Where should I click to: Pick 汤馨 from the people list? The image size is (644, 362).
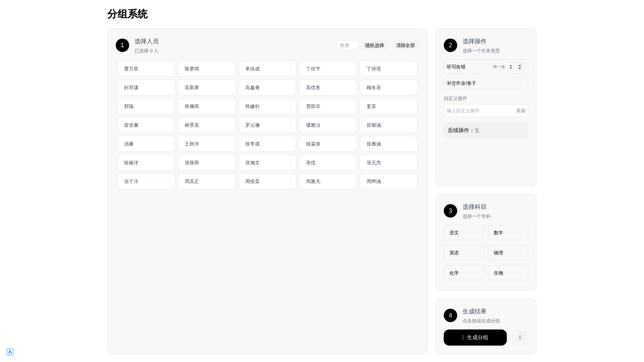[146, 144]
